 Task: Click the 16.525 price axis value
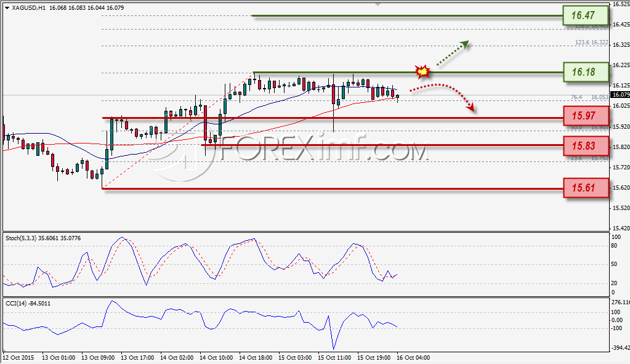pyautogui.click(x=621, y=4)
